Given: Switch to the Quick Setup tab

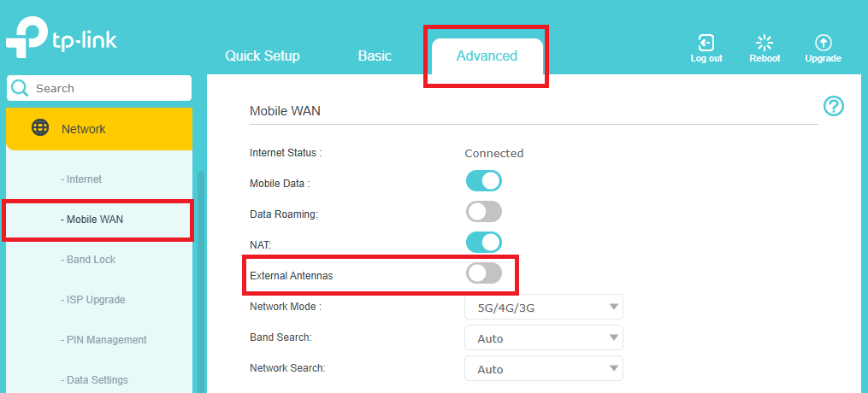Looking at the screenshot, I should (263, 56).
